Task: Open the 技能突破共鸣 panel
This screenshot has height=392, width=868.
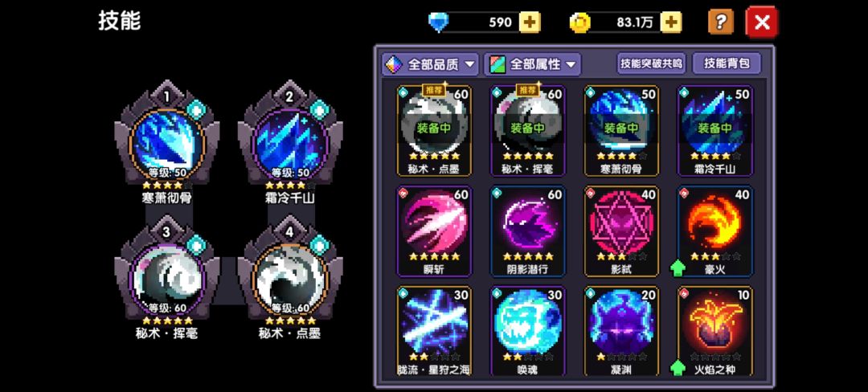Action: pos(651,63)
